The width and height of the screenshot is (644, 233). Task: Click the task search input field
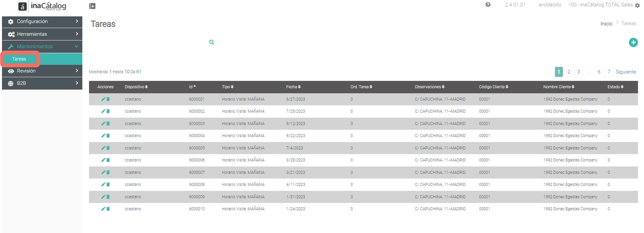[x=148, y=42]
